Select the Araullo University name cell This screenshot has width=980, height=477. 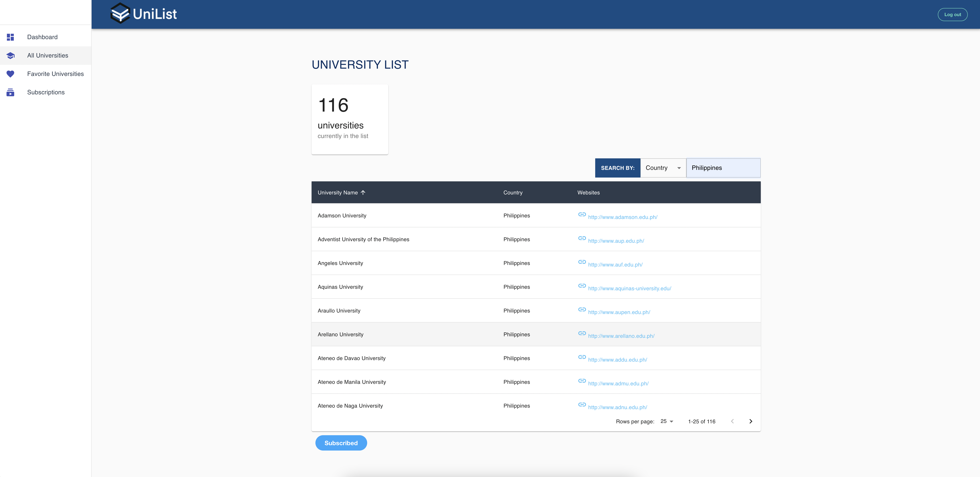coord(339,311)
